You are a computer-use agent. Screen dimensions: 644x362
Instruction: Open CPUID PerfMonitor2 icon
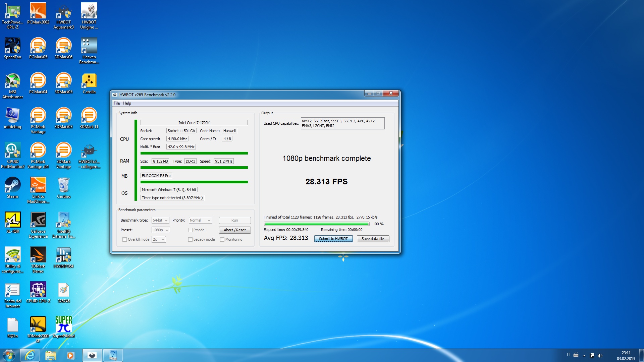click(x=12, y=155)
